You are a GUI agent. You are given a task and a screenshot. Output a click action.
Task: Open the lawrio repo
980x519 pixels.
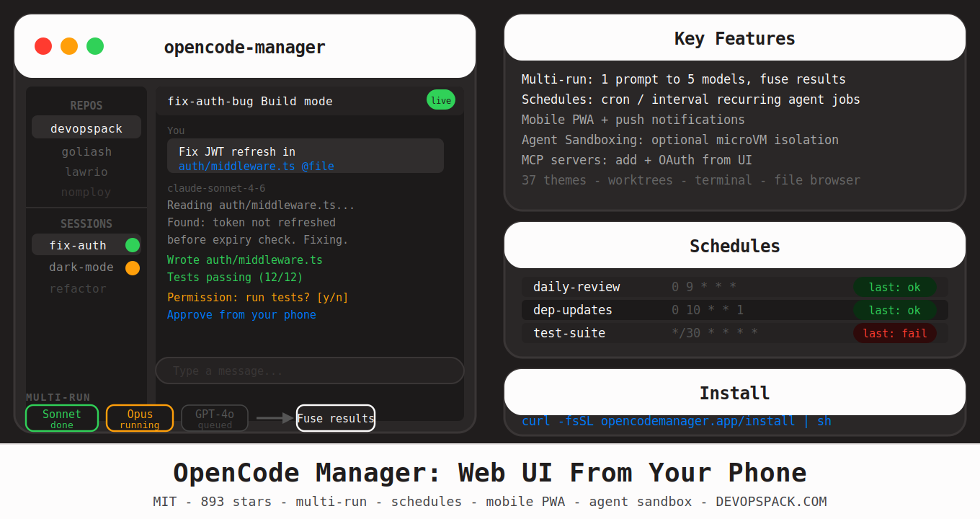86,172
